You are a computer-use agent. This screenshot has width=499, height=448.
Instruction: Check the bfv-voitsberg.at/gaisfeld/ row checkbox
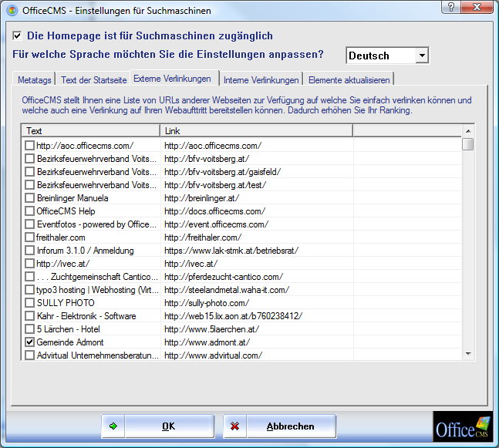29,172
